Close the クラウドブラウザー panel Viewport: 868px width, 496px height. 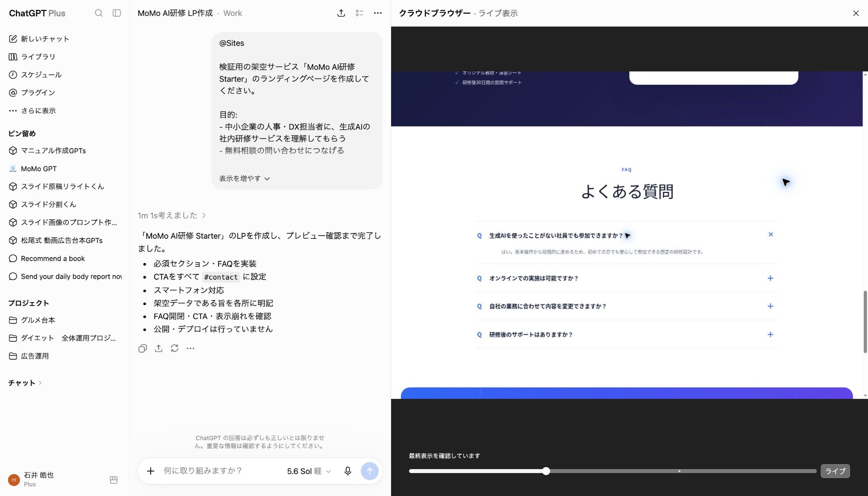point(856,13)
